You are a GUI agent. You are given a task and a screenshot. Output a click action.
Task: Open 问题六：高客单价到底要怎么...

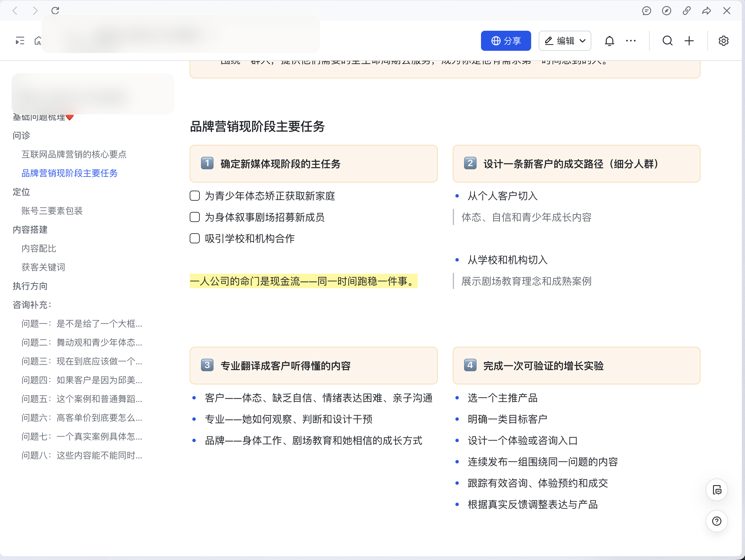pyautogui.click(x=82, y=418)
